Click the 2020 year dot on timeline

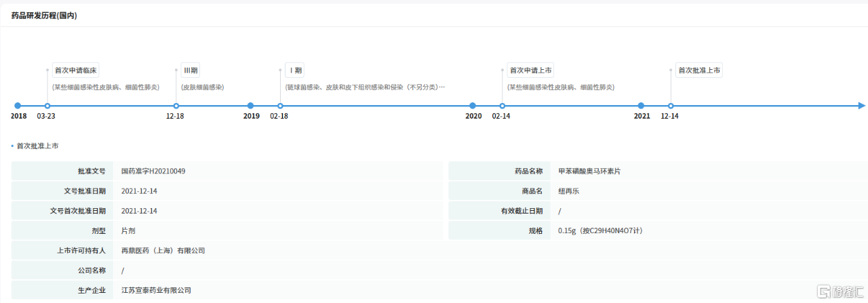pos(473,106)
